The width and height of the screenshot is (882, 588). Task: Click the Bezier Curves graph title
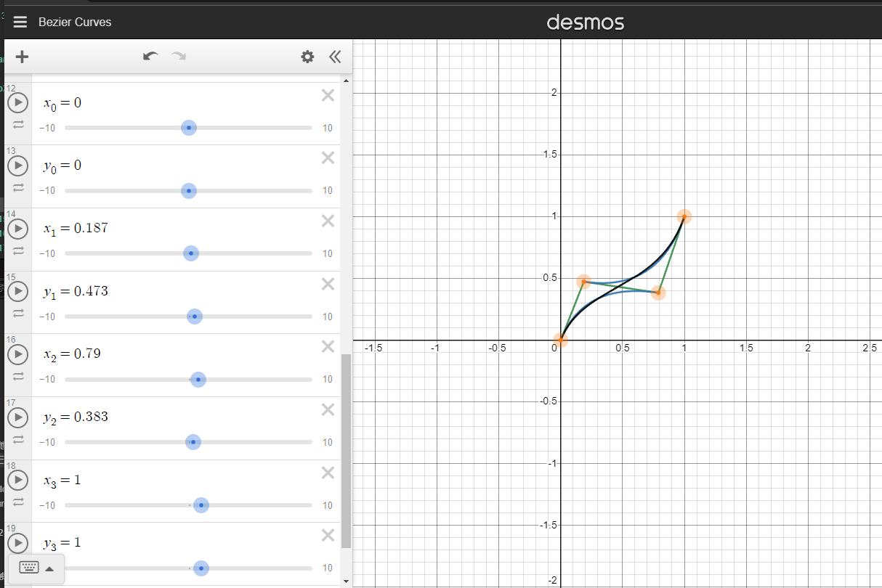(x=75, y=22)
